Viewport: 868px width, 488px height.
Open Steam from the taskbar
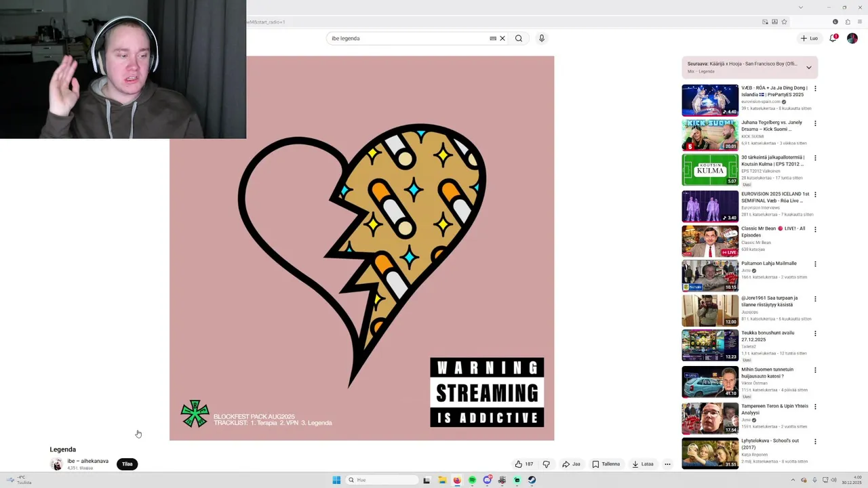coord(532,480)
